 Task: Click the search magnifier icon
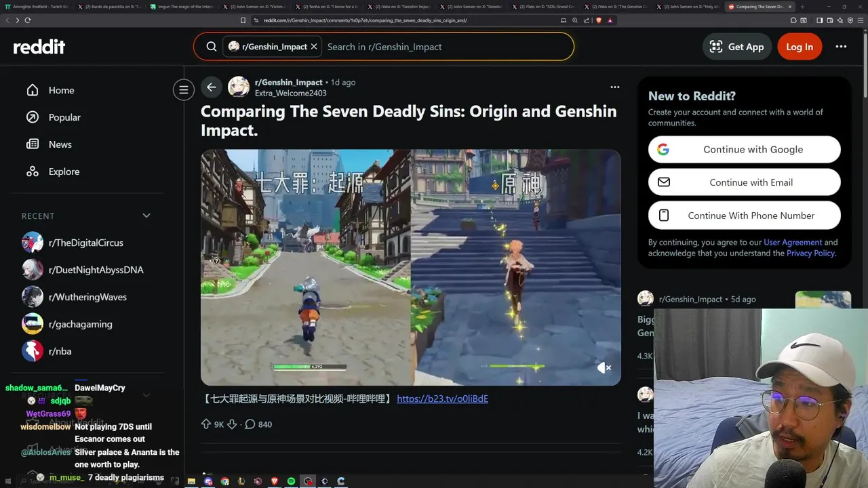coord(212,47)
